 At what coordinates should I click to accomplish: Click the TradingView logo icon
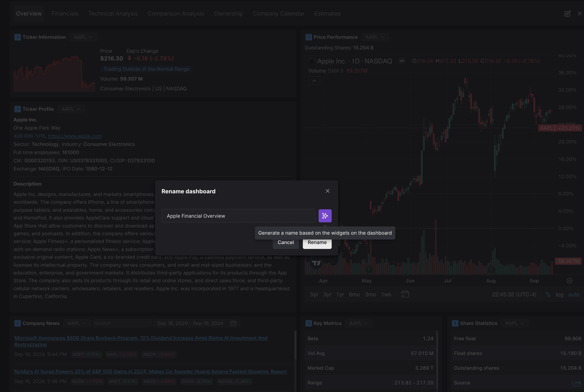click(316, 263)
